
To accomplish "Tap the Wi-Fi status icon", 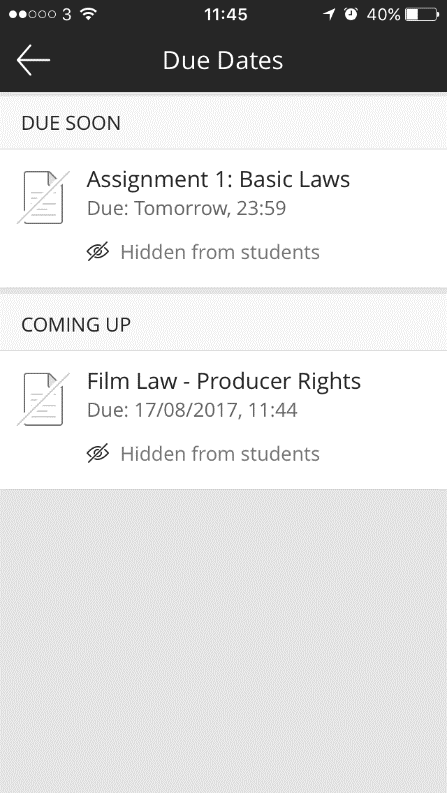I will (88, 14).
